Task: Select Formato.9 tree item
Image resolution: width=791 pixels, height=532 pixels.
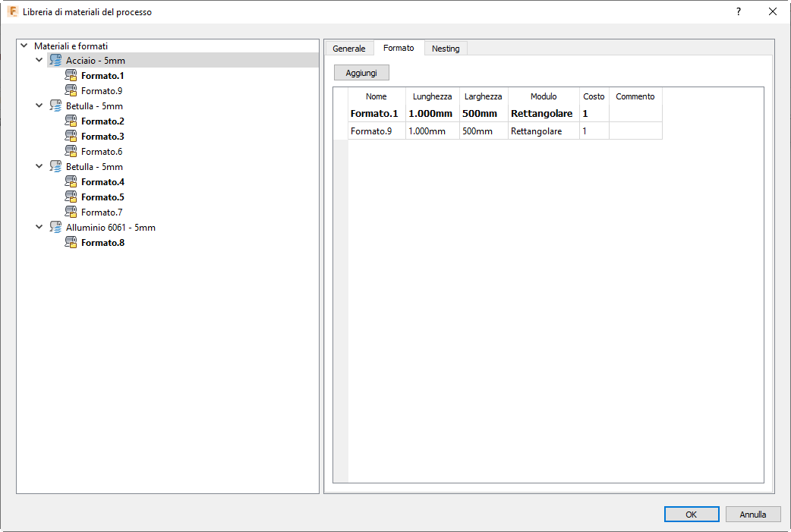Action: 102,91
